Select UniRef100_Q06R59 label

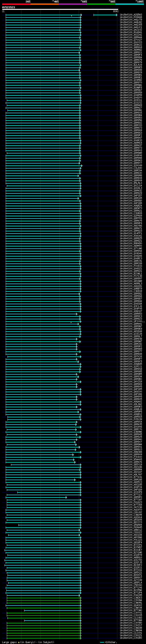click(x=131, y=95)
